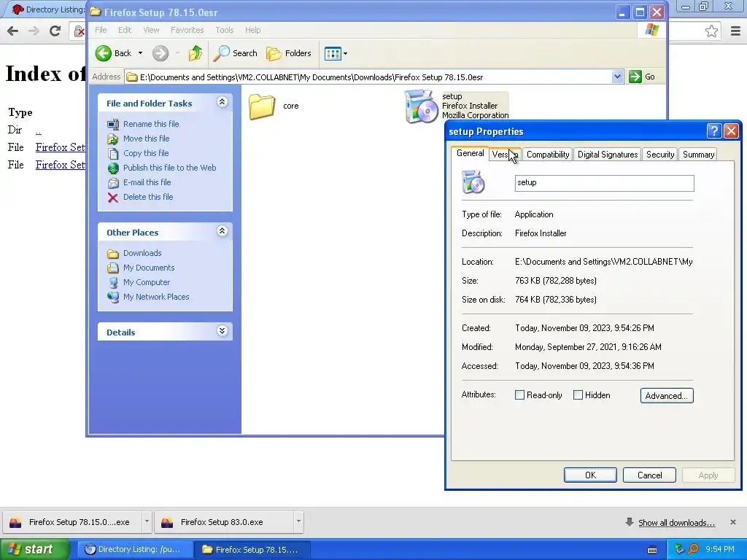Open the View menu in Explorer
747x560 pixels.
coord(151,30)
